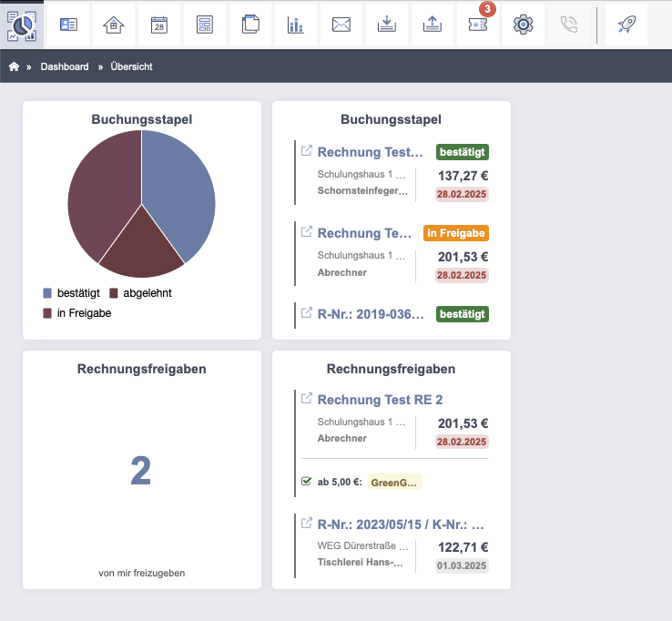Click 201,53 € in Buchungsstapel list
Image resolution: width=672 pixels, height=621 pixels.
pos(463,257)
